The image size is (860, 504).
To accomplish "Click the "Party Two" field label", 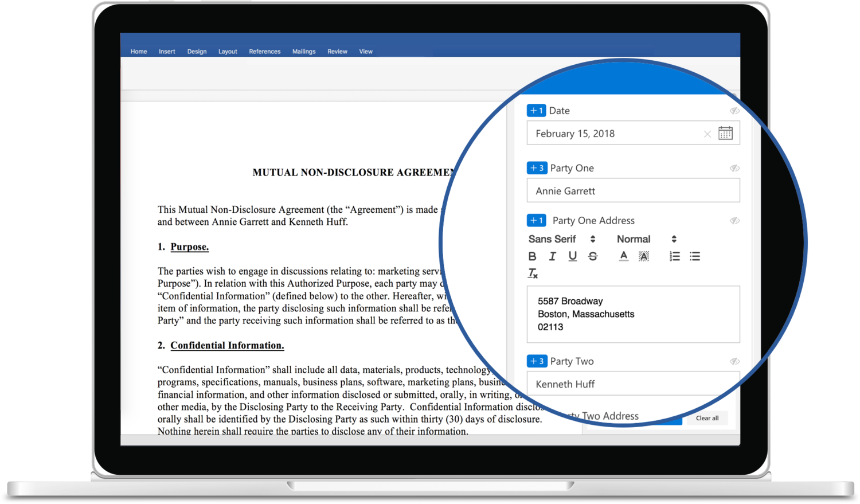I will click(x=572, y=361).
